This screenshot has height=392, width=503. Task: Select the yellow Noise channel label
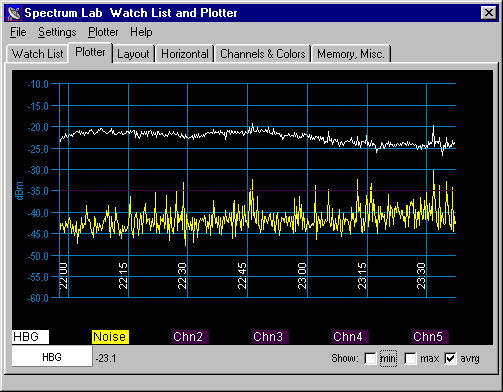[x=110, y=337]
